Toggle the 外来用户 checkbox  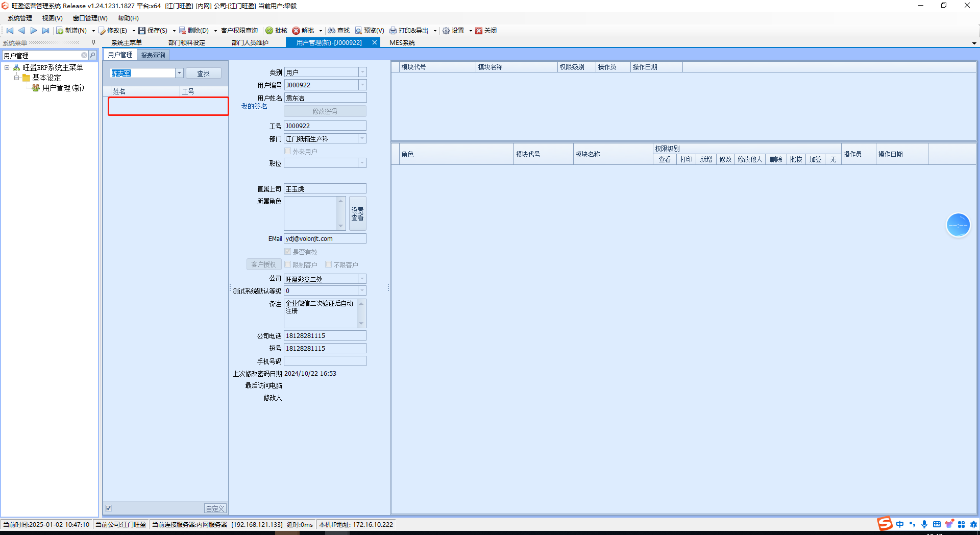point(288,151)
